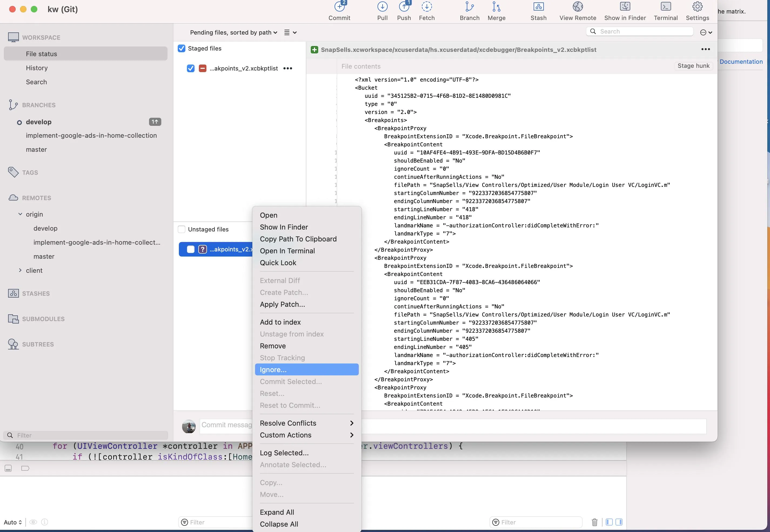
Task: Collapse the origin remote tree
Action: pos(20,214)
